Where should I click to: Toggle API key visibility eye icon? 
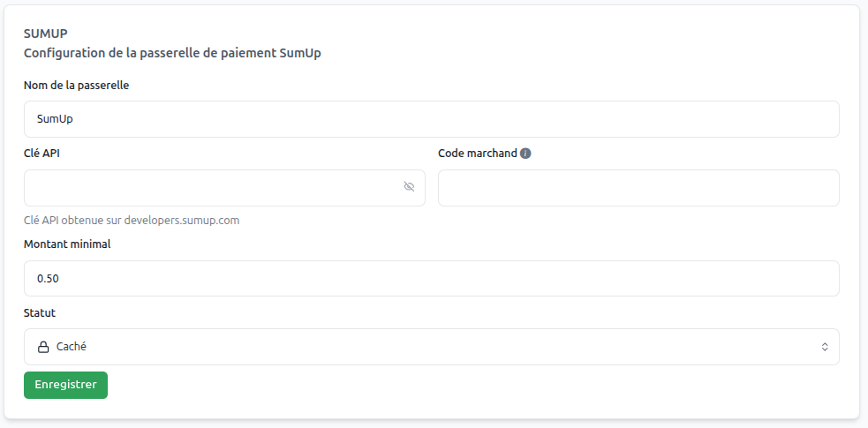point(409,187)
